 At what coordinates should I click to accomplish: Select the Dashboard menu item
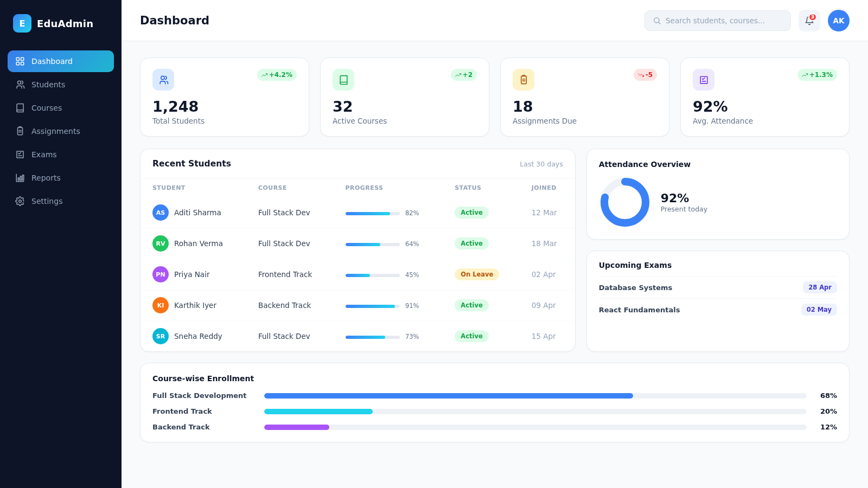coord(61,61)
